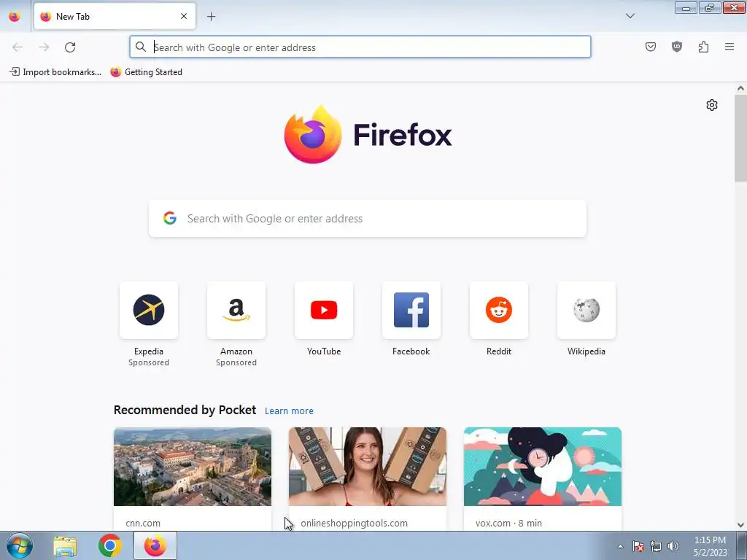Click the vertical scrollbar thumb
747x560 pixels.
point(740,138)
